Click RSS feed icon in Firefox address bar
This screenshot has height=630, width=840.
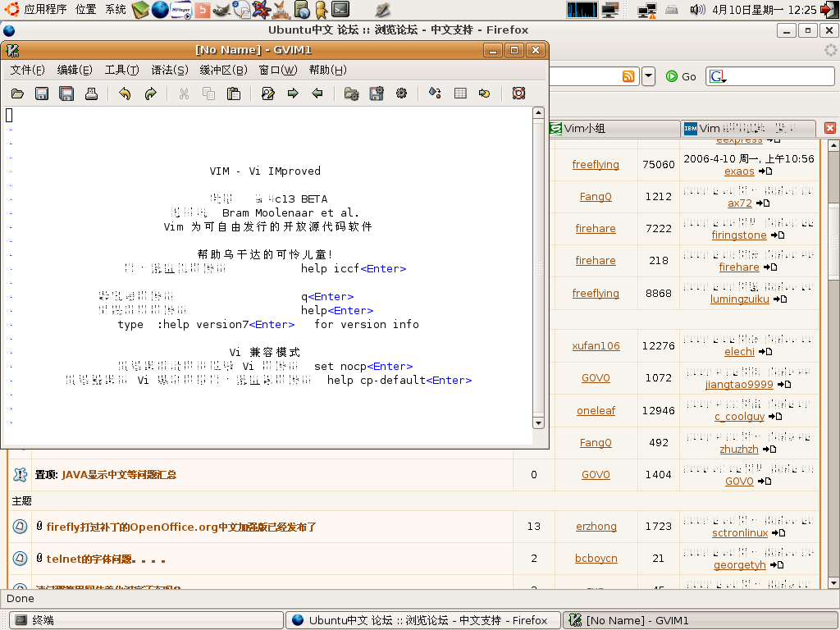[628, 76]
